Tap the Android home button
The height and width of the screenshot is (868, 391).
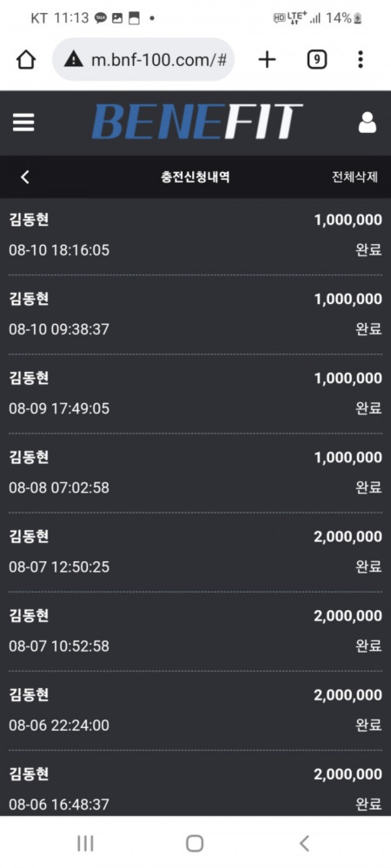195,843
